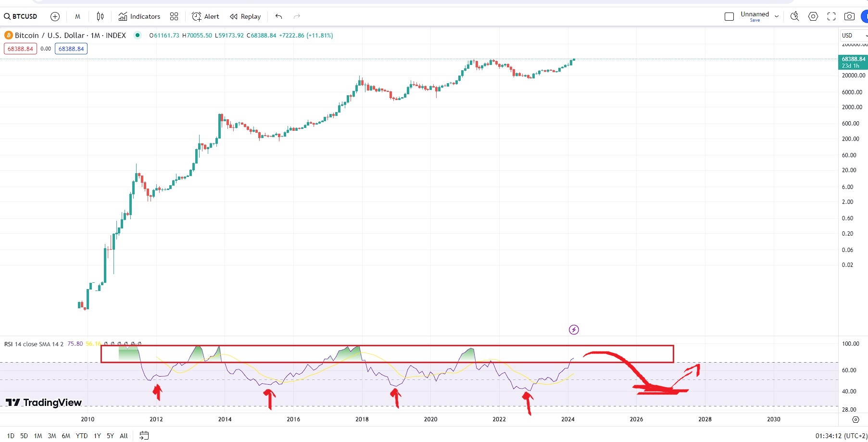868x442 pixels.
Task: Click the BTCUSD symbol search field
Action: tap(21, 16)
